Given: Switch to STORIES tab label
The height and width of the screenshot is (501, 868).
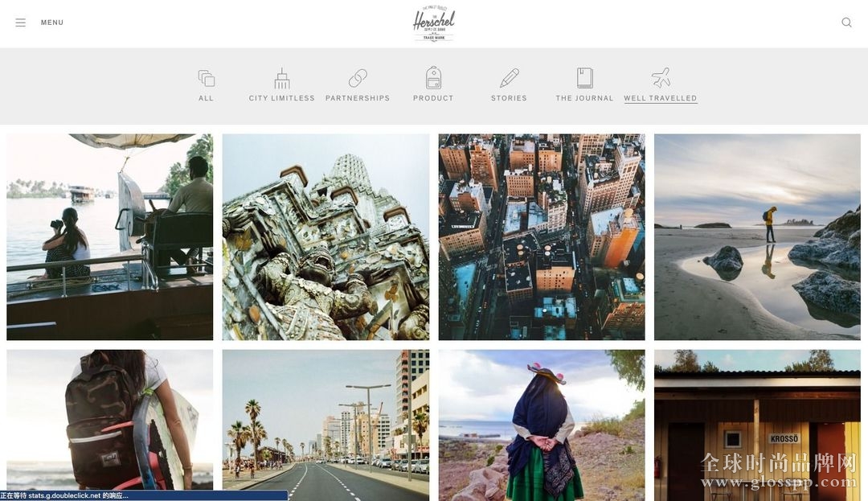Looking at the screenshot, I should pos(509,98).
